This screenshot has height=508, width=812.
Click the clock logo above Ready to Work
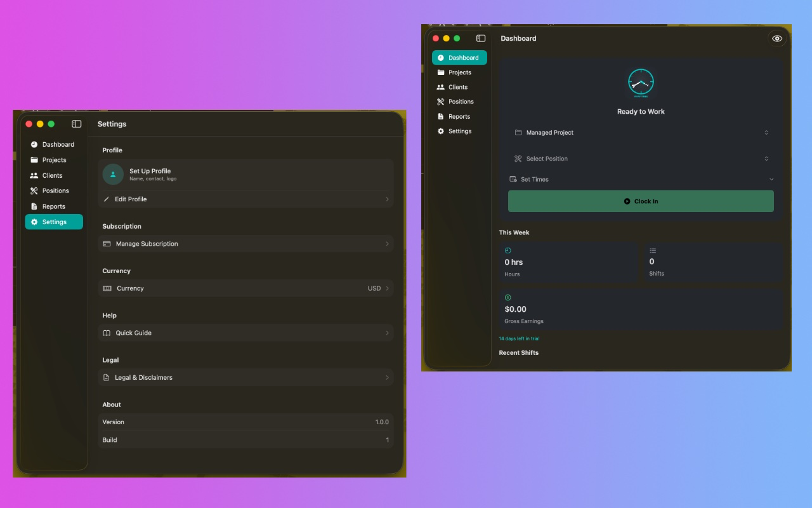[641, 83]
